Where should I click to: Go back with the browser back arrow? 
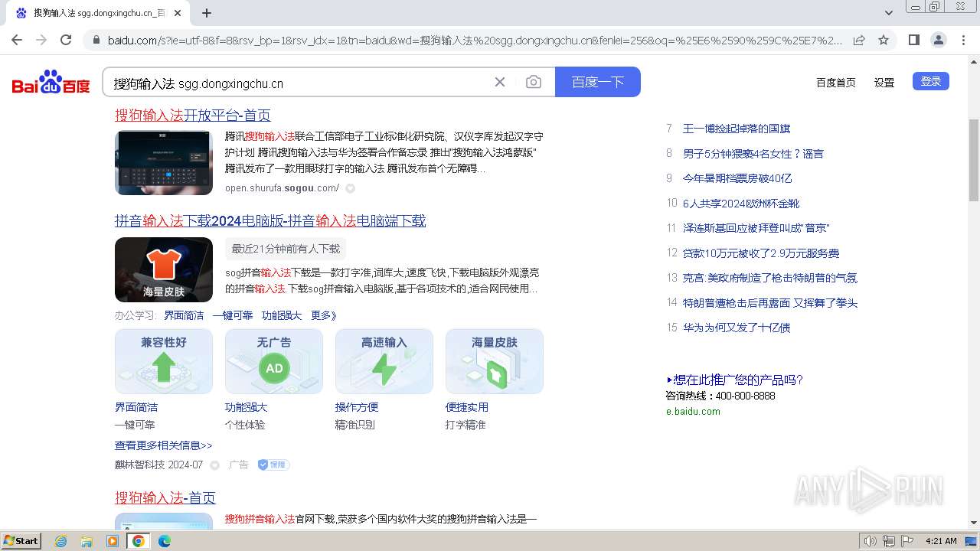click(17, 40)
